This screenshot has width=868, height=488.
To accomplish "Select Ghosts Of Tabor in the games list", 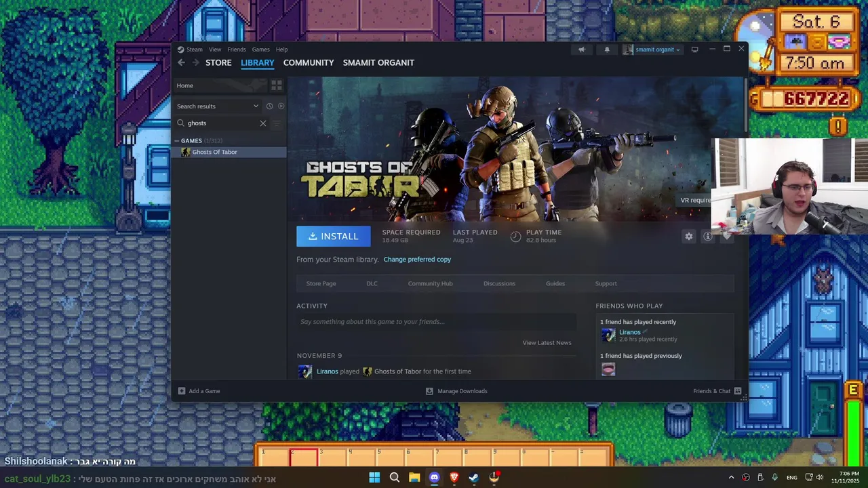I will (229, 152).
